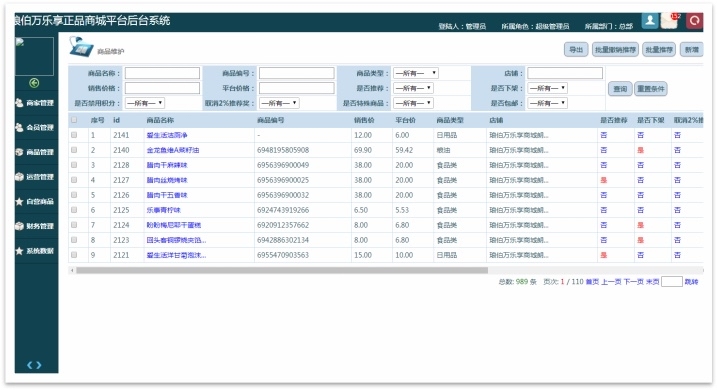The image size is (717, 390).
Task: Click the 会员管理 sidebar icon
Action: point(19,128)
